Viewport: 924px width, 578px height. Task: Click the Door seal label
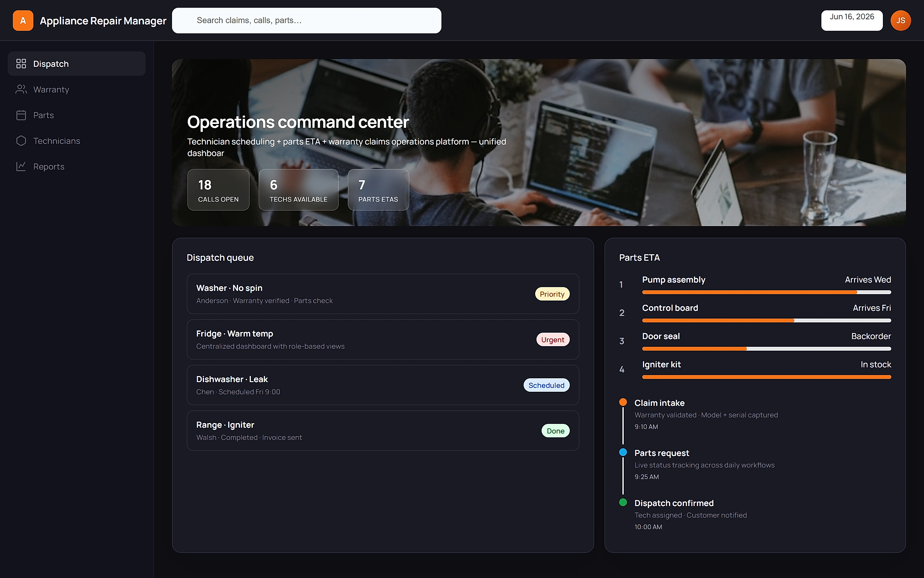click(661, 336)
